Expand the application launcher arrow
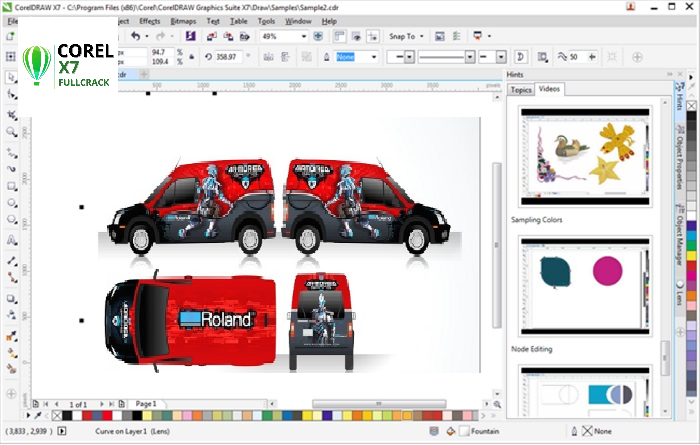700x445 pixels. click(489, 36)
